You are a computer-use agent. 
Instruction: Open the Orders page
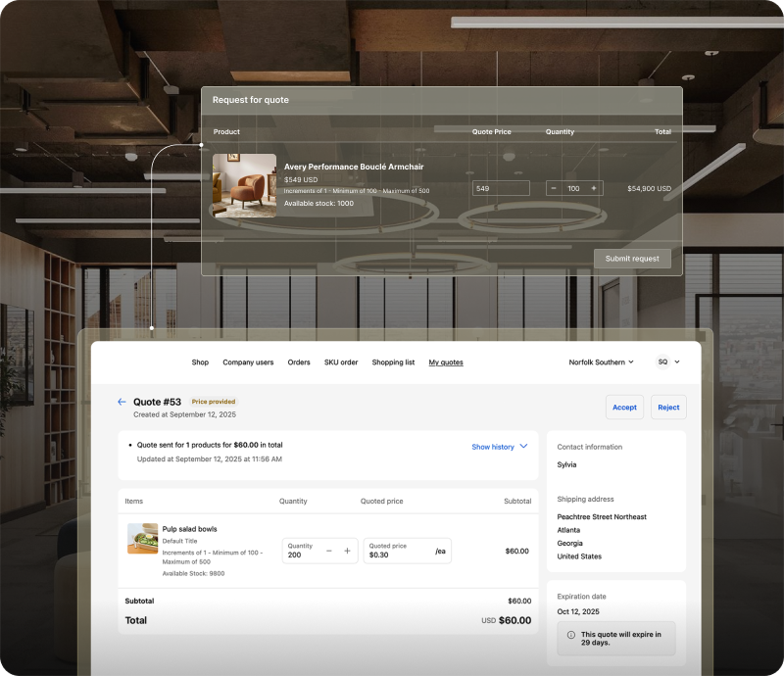coord(299,362)
